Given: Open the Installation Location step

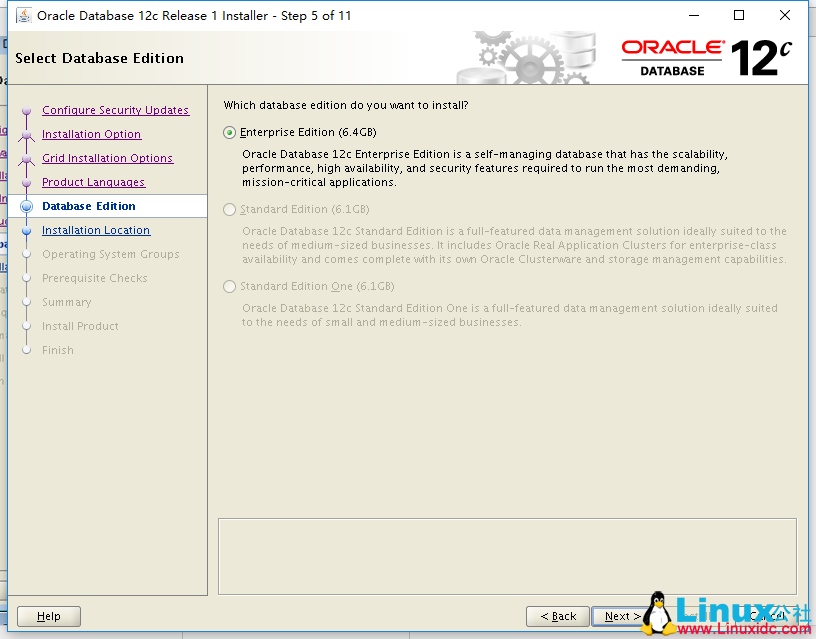Looking at the screenshot, I should pos(96,230).
